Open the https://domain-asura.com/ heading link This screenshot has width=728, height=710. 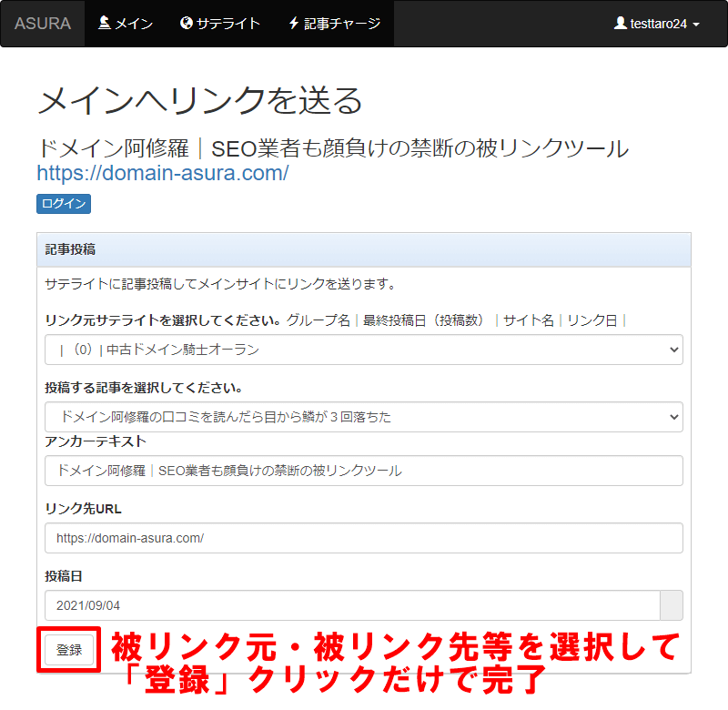point(163,172)
